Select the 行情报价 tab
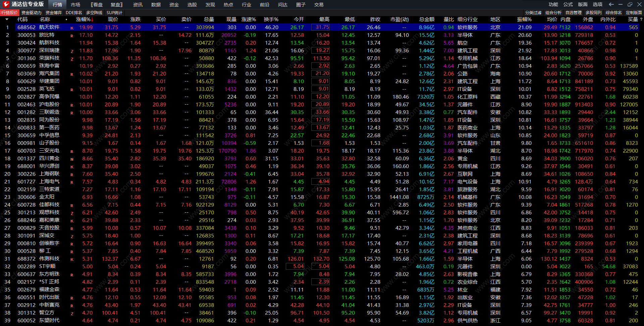The height and width of the screenshot is (326, 644). 10,13
